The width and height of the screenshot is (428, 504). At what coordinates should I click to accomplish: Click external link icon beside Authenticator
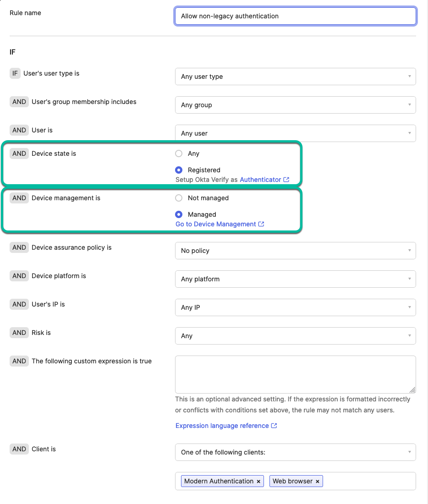coord(285,179)
